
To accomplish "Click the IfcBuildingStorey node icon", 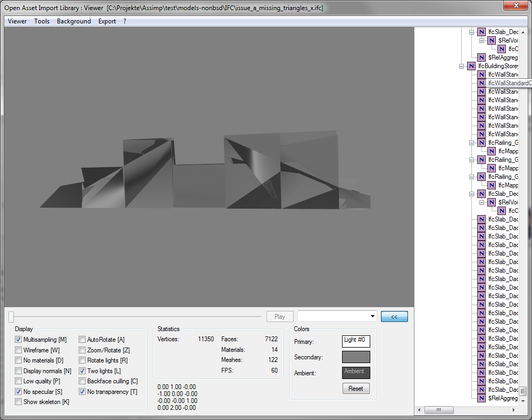I will point(471,66).
